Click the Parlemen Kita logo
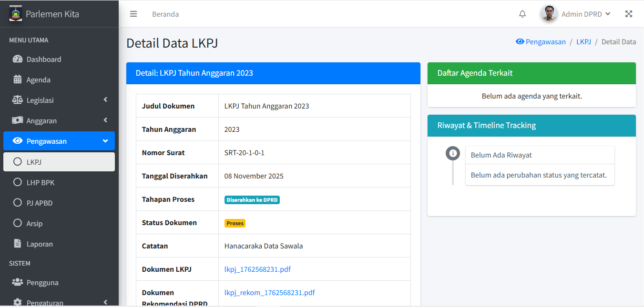The image size is (644, 307). 16,14
